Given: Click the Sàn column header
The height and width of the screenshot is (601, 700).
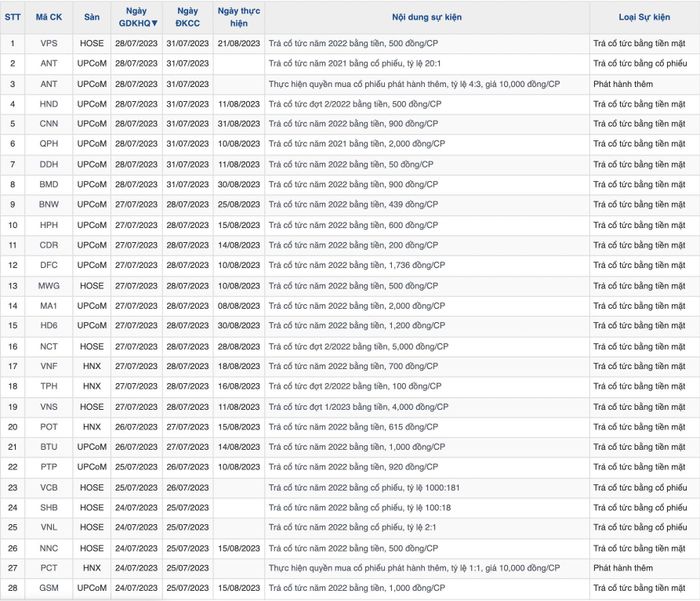Looking at the screenshot, I should [92, 17].
